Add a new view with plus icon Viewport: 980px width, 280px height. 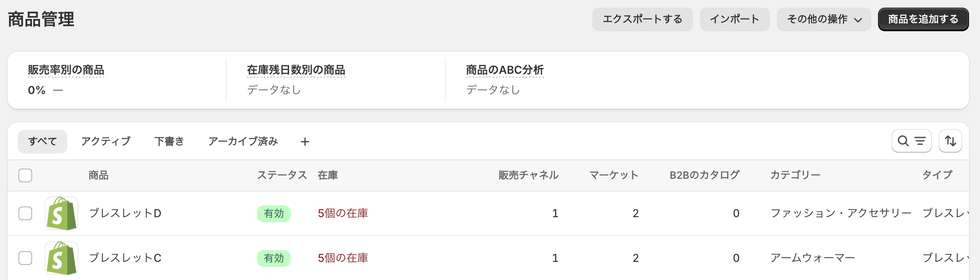pyautogui.click(x=305, y=142)
